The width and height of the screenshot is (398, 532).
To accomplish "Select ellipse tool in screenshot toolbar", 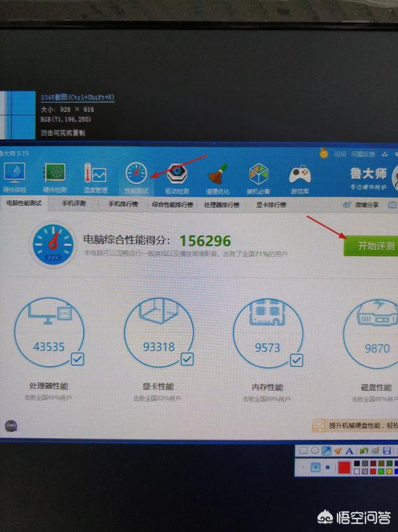I will coord(315,450).
